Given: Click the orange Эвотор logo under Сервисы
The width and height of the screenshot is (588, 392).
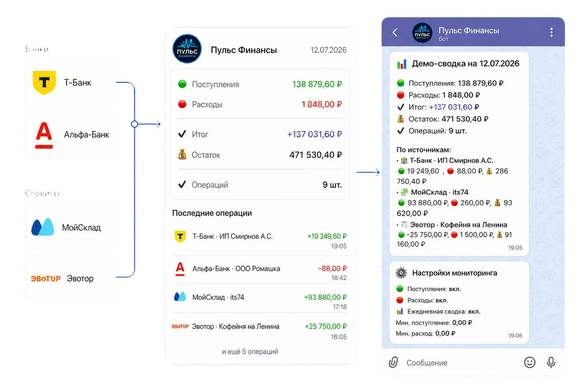Looking at the screenshot, I should click(x=46, y=279).
